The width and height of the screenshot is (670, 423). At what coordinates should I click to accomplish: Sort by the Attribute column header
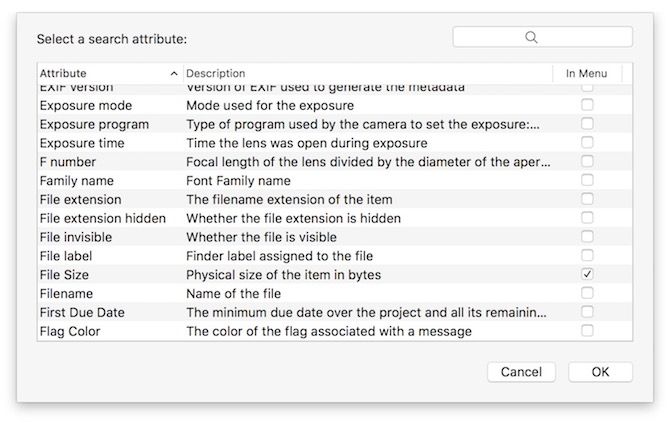(100, 74)
